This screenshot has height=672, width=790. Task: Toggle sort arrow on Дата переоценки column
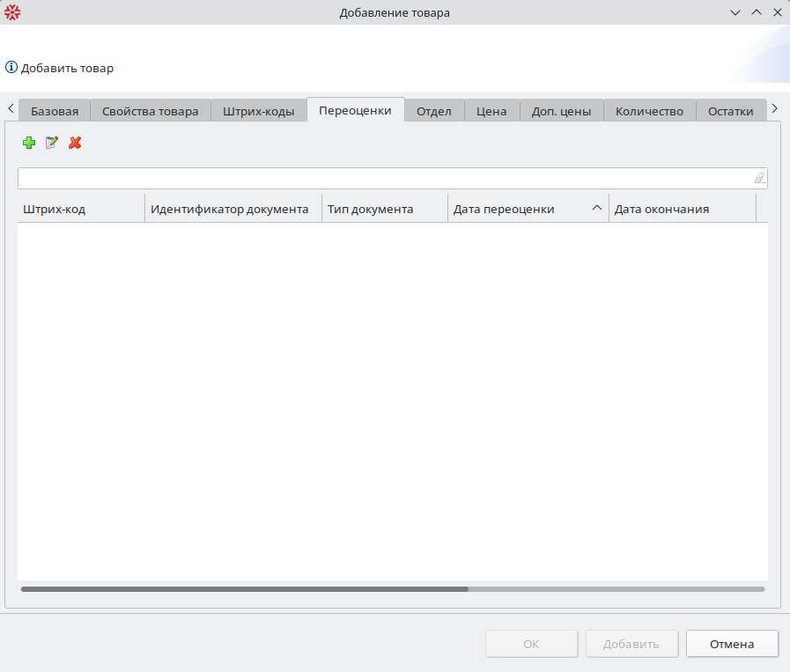596,209
